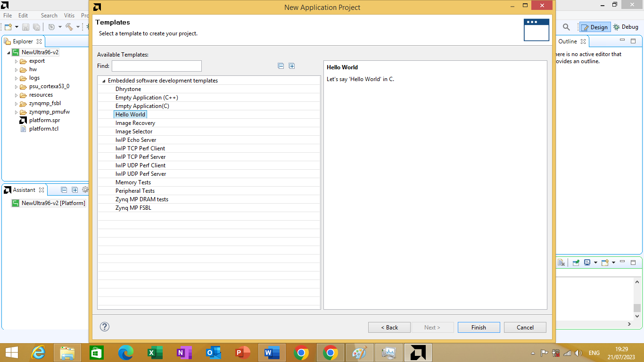Open the Vitis menu
Screen dimensions: 644x362
[x=69, y=16]
